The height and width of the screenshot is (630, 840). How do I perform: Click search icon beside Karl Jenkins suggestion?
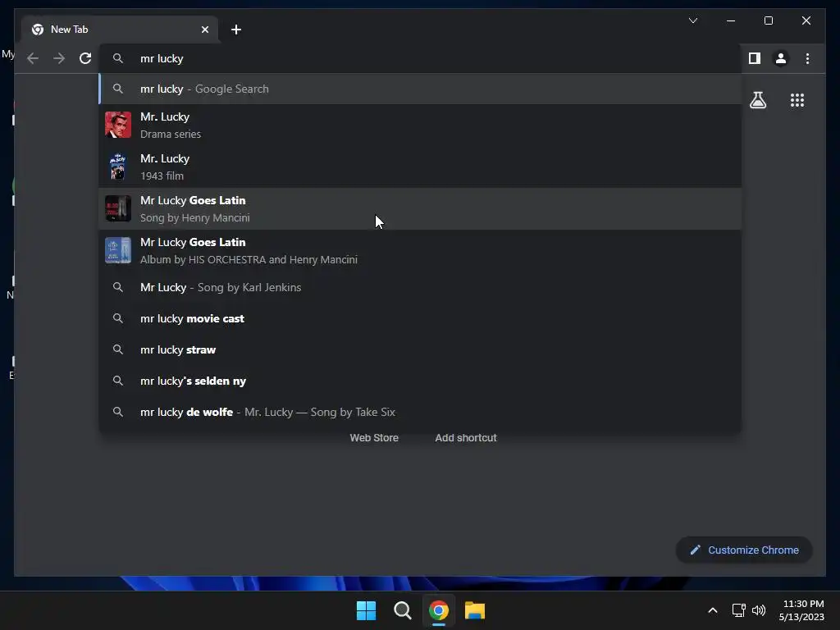tap(118, 287)
